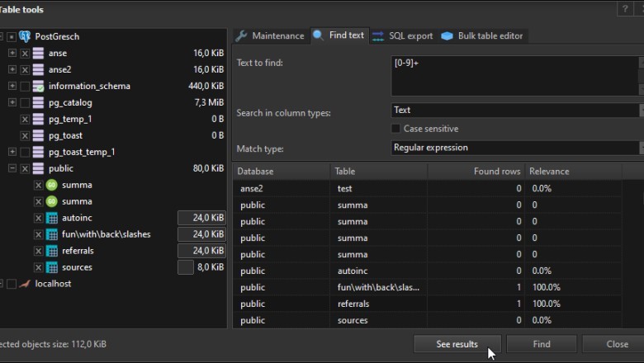Click the referrals size bar 24,0 KiB
Screen dimensions: 644x363
201,251
